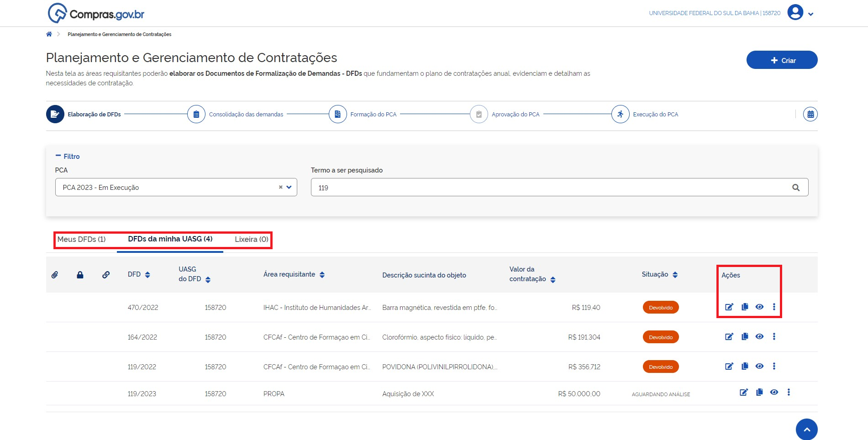Expand user account menu chevron

[x=810, y=14]
